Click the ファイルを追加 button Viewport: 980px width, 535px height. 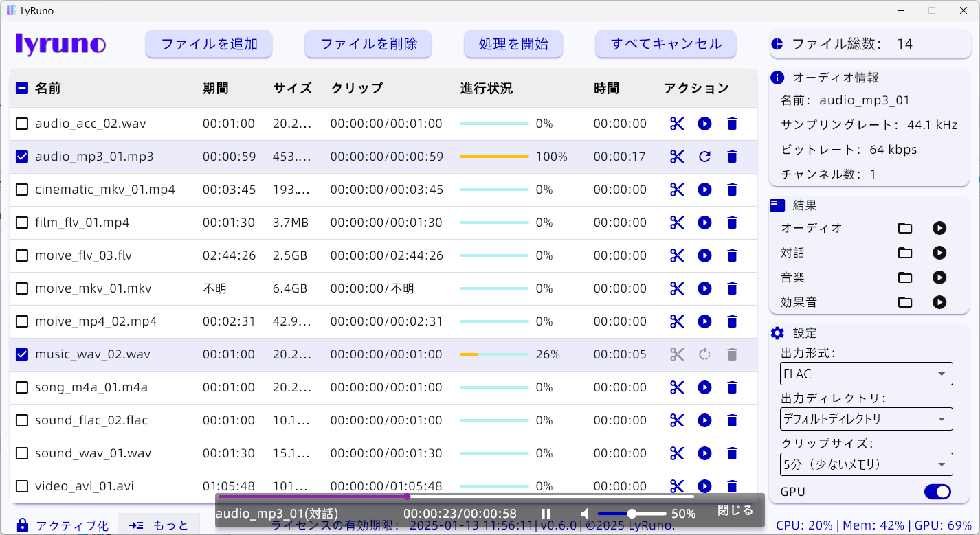208,43
